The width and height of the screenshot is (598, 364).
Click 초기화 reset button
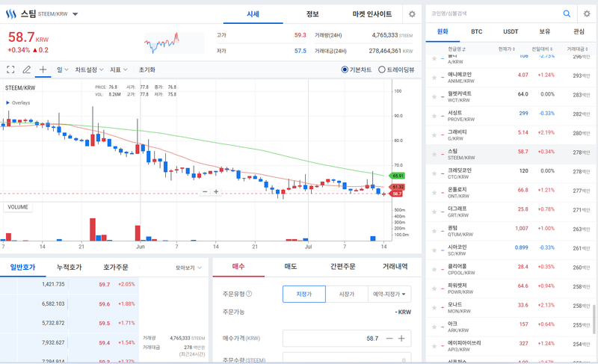pyautogui.click(x=147, y=70)
